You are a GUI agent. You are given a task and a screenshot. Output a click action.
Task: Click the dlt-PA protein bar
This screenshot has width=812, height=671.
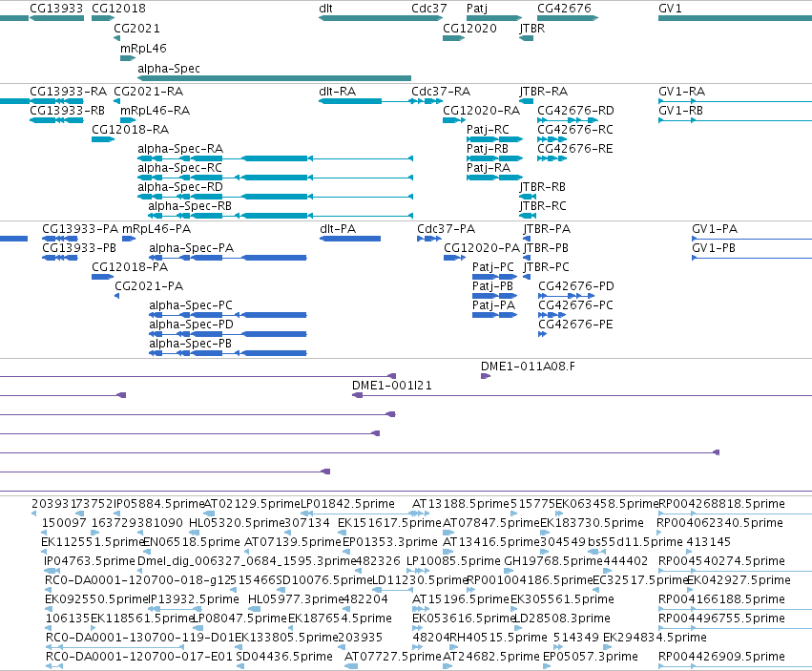[350, 239]
